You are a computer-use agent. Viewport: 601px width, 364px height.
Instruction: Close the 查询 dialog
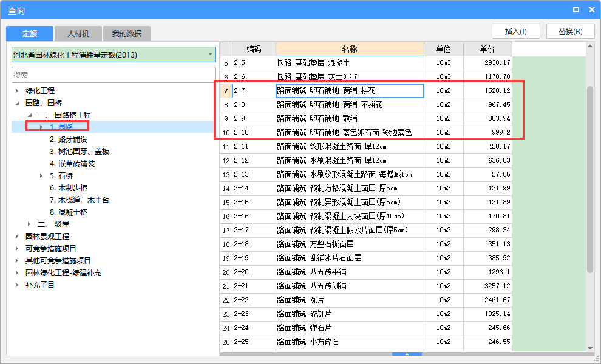pos(592,10)
